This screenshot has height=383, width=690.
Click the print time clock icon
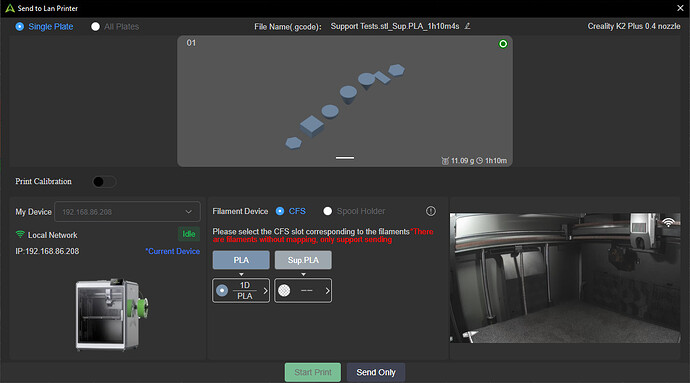480,161
